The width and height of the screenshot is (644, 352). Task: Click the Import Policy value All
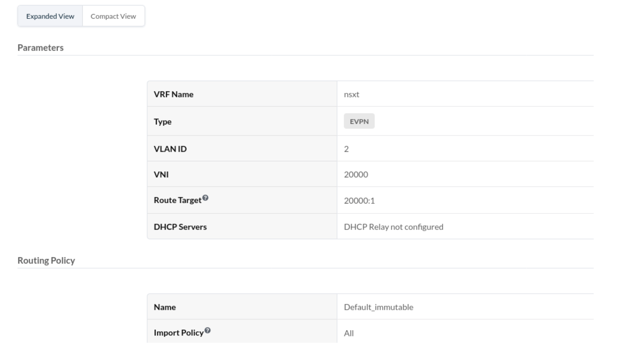(x=349, y=333)
